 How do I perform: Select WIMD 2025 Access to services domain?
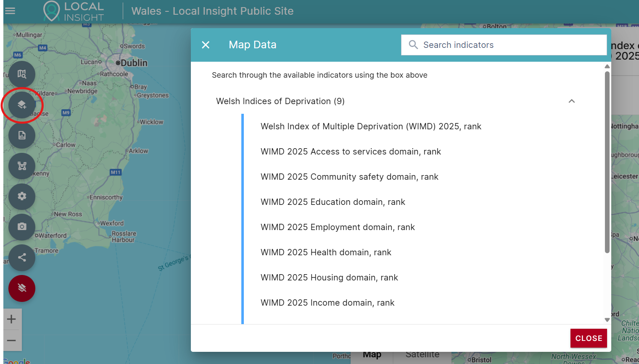click(351, 152)
